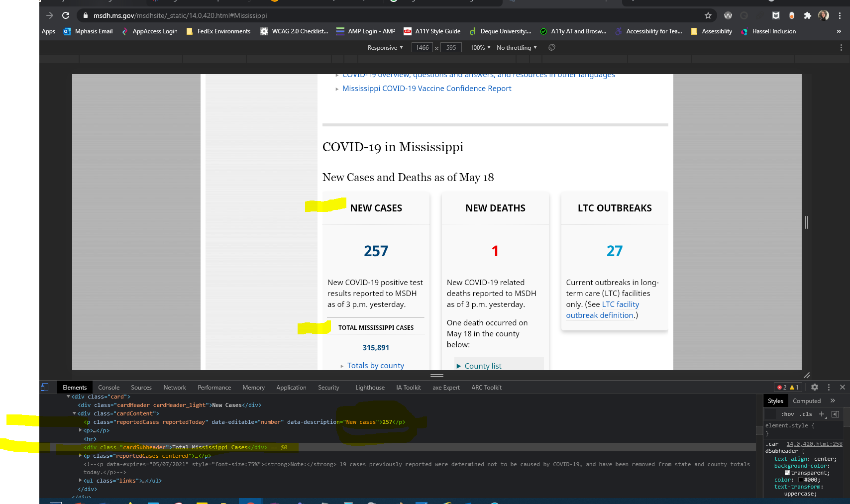Expand the ul class="links" node
Image resolution: width=850 pixels, height=504 pixels.
(81, 481)
